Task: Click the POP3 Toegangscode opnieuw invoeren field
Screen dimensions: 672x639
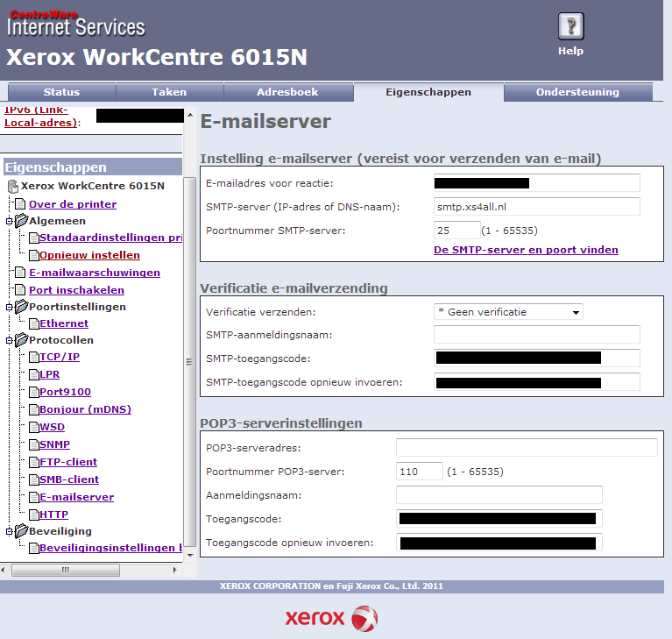Action: pyautogui.click(x=499, y=542)
